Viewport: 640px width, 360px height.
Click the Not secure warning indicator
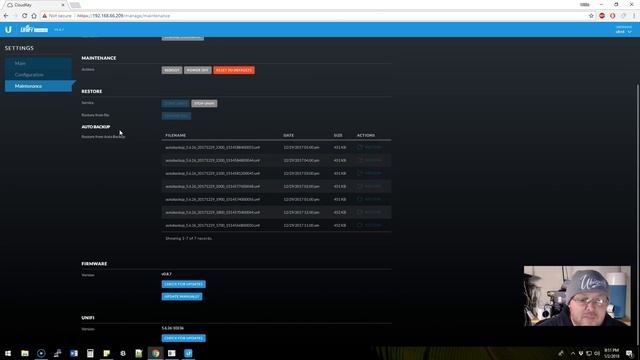pyautogui.click(x=57, y=16)
